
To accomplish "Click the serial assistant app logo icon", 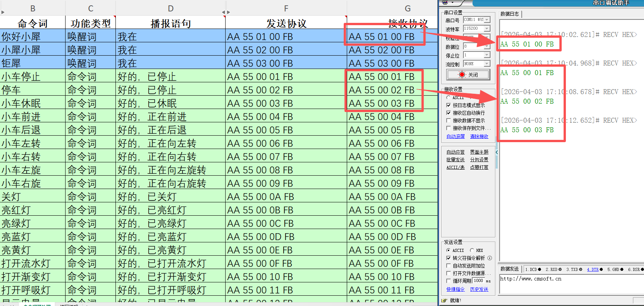I will (445, 2).
